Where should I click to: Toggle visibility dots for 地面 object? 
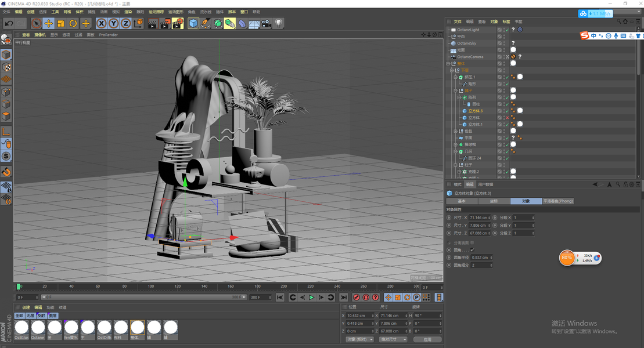[x=505, y=50]
